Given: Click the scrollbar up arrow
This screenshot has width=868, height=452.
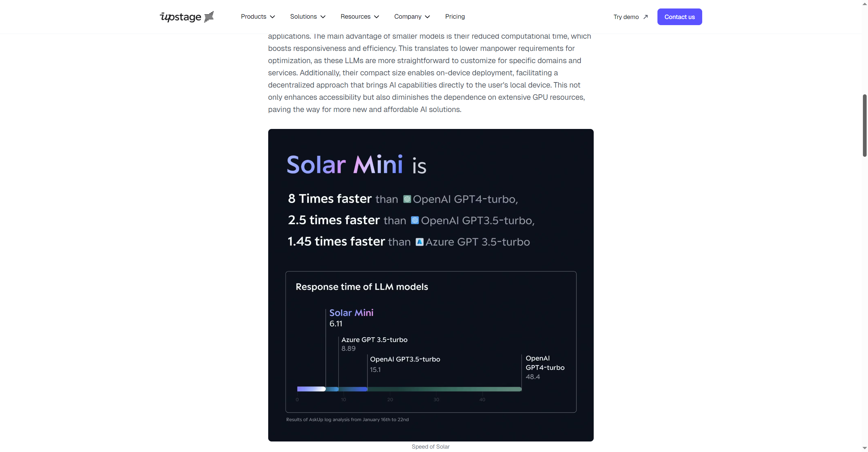Looking at the screenshot, I should coord(865,4).
